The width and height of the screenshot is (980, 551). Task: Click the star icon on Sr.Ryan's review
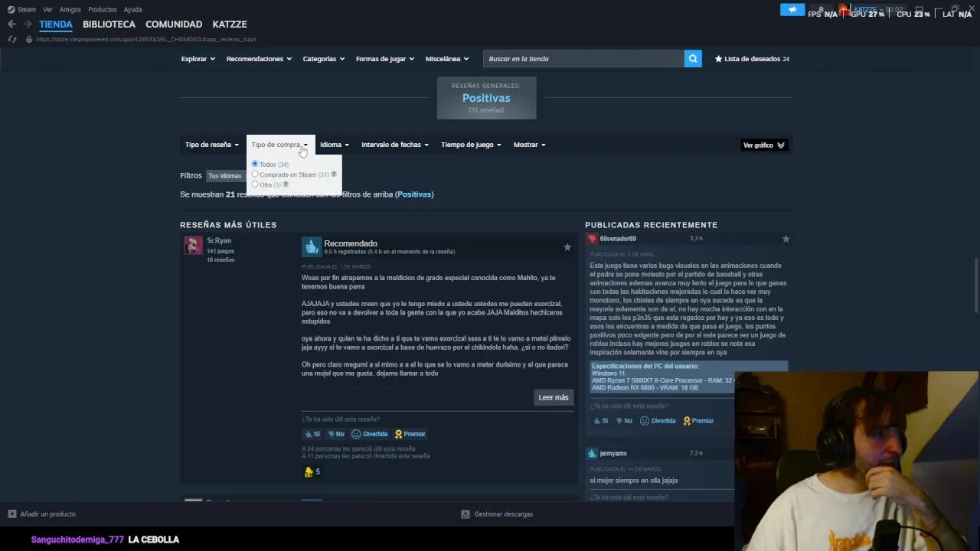click(x=567, y=247)
